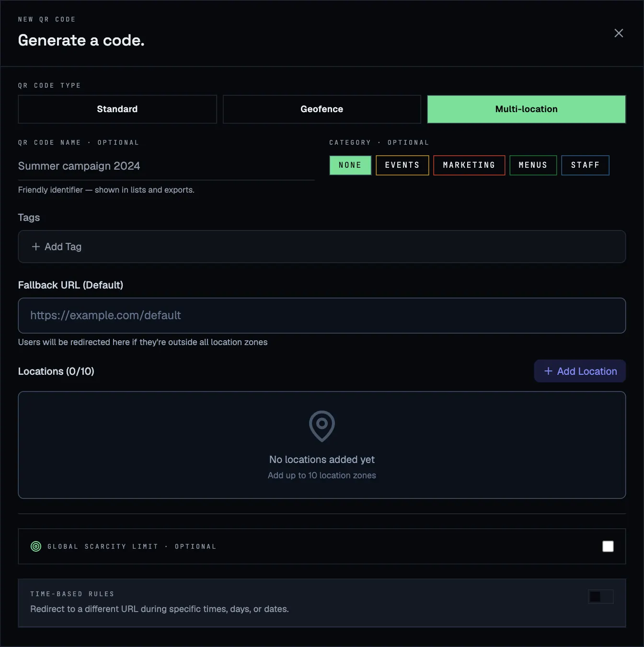
Task: Focus the Fallback URL input field
Action: (x=322, y=316)
